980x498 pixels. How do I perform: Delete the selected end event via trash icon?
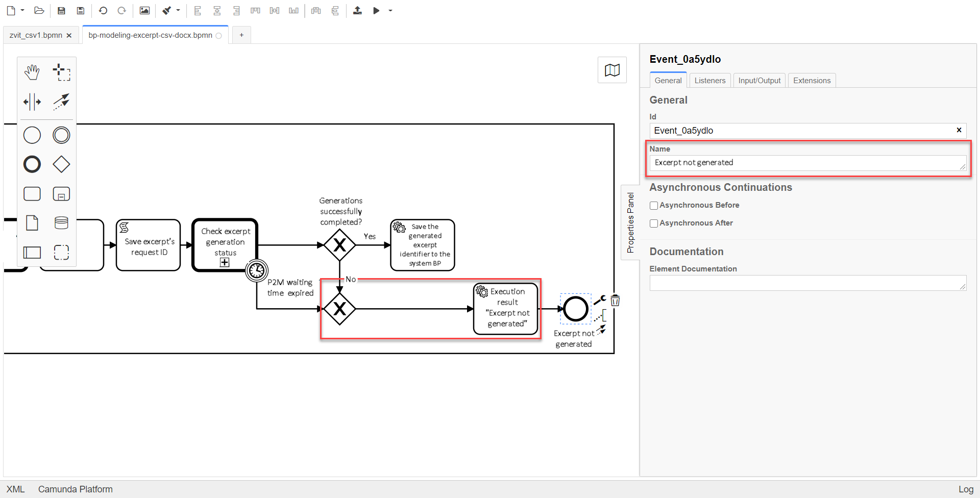(615, 301)
